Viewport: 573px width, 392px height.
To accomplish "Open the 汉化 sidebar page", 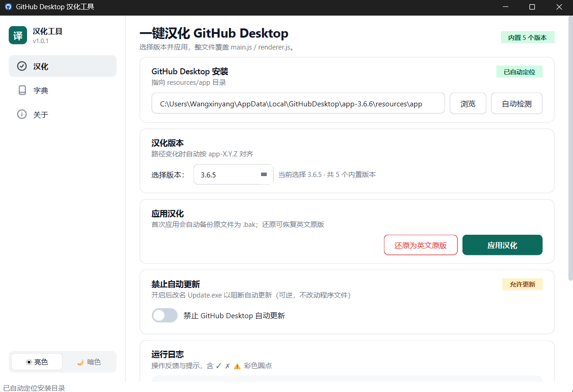I will coord(62,66).
